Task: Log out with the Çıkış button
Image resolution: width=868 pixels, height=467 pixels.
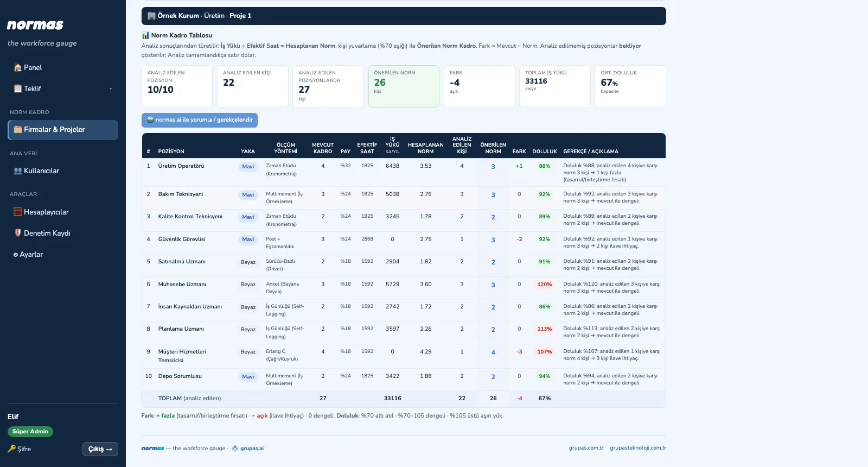Action: pyautogui.click(x=100, y=449)
